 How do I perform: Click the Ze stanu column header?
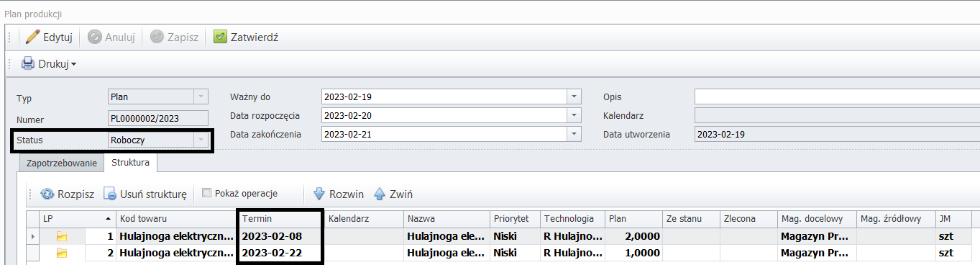click(x=690, y=218)
